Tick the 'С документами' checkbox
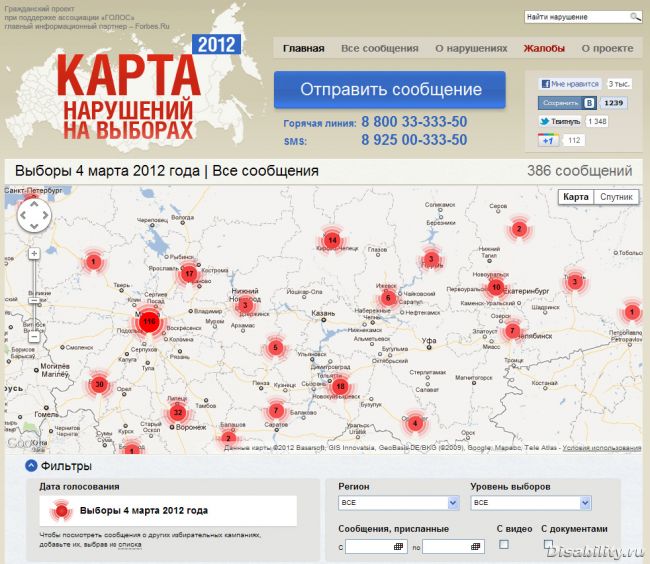This screenshot has height=564, width=650. point(548,544)
